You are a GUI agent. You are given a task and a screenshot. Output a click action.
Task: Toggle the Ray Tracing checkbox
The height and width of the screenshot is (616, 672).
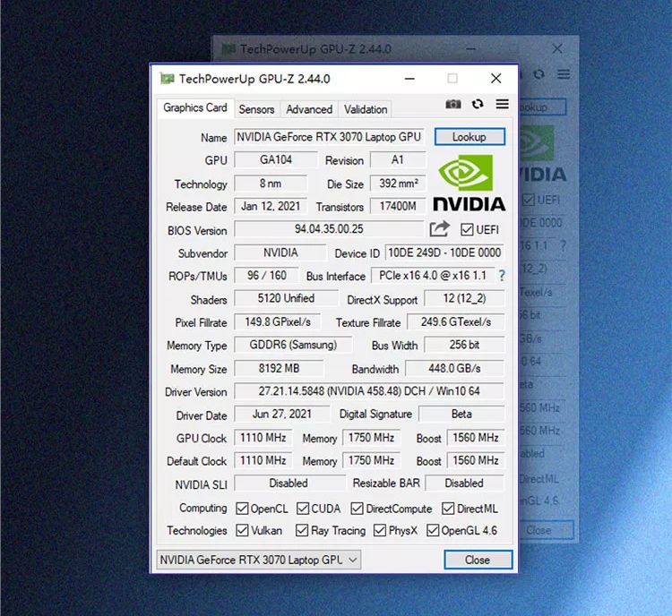tap(302, 530)
